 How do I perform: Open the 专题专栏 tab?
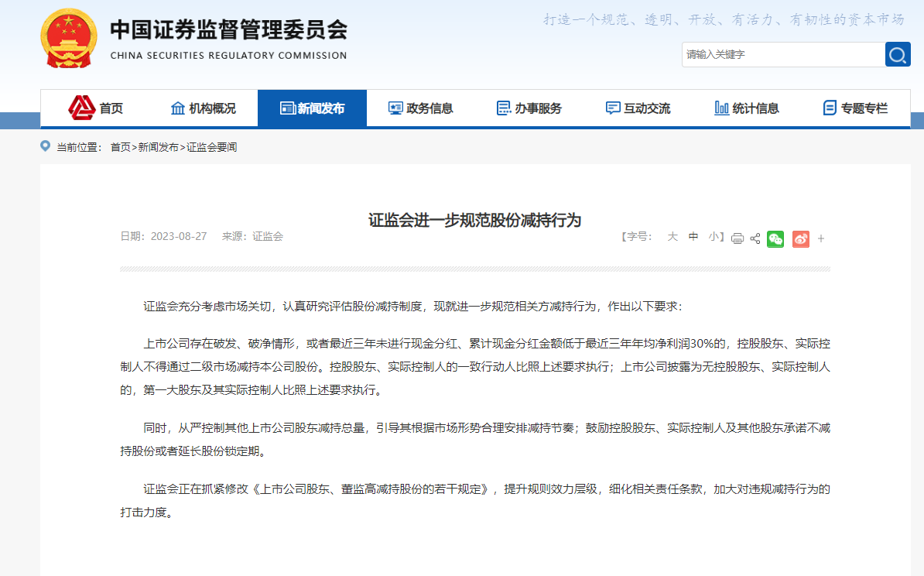855,108
